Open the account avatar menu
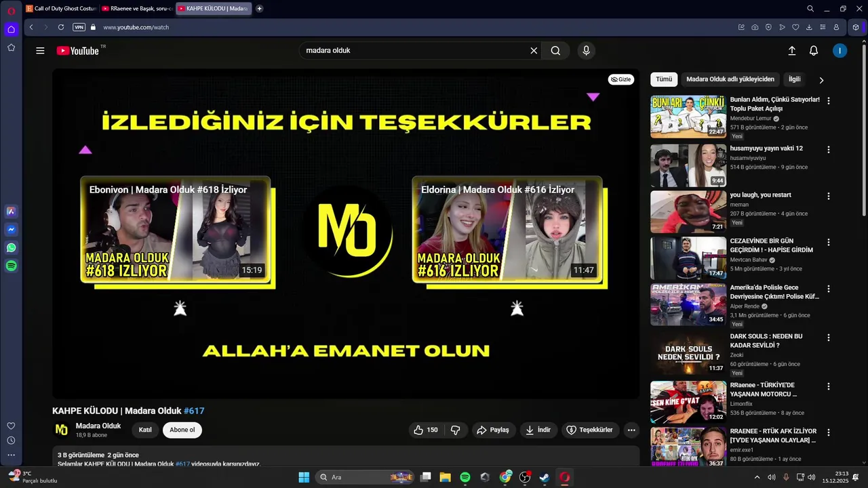 840,51
